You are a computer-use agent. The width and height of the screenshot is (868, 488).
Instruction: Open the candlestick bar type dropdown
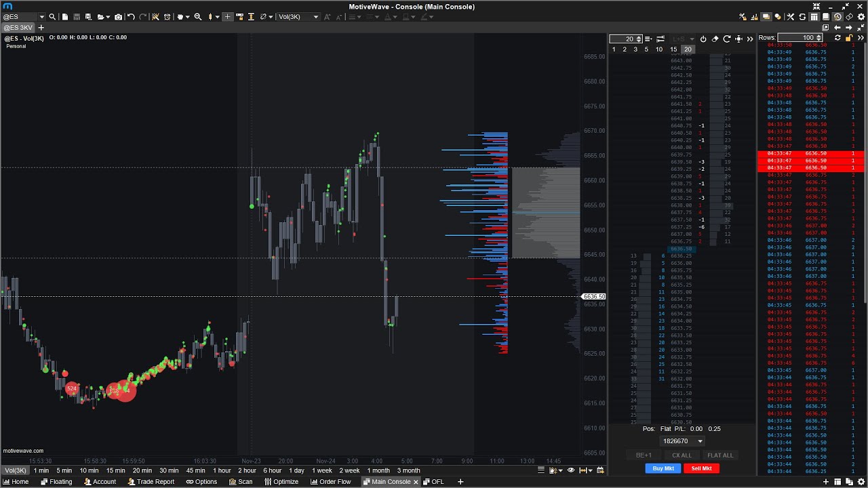coord(218,17)
